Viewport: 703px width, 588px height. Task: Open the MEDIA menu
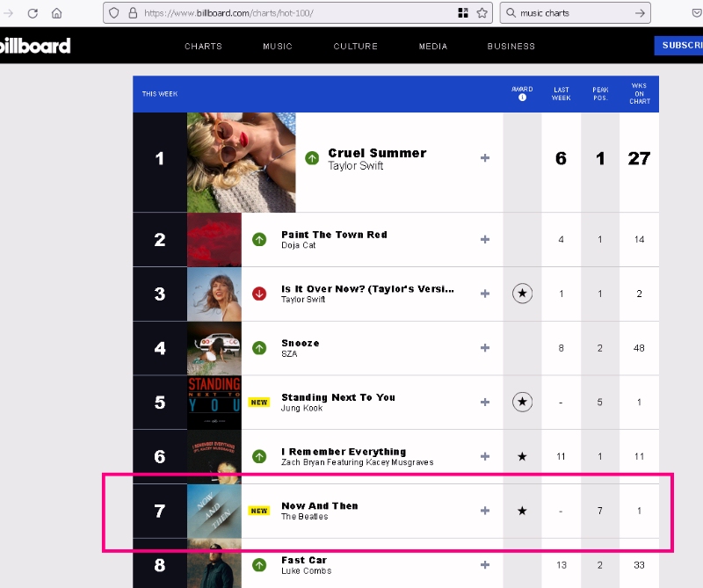click(433, 47)
